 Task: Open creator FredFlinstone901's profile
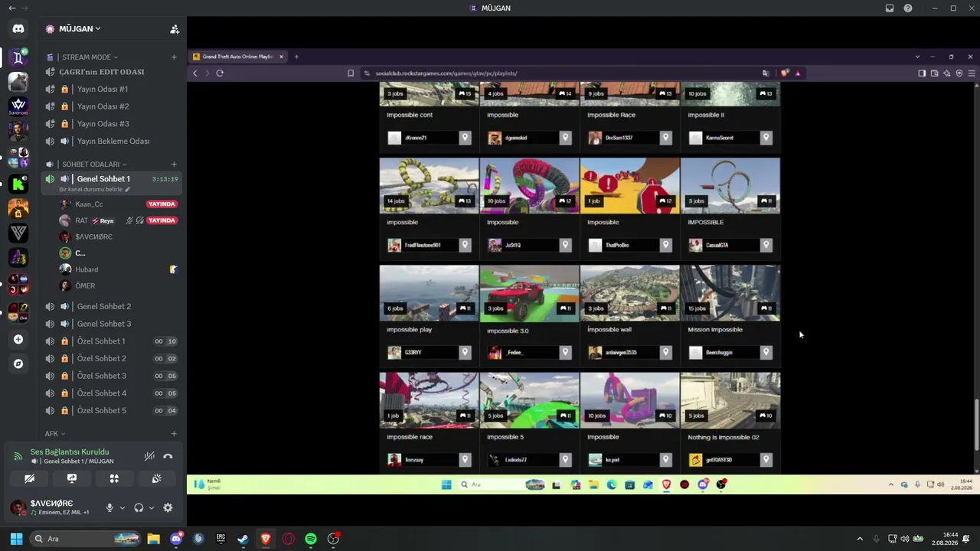[x=423, y=246]
